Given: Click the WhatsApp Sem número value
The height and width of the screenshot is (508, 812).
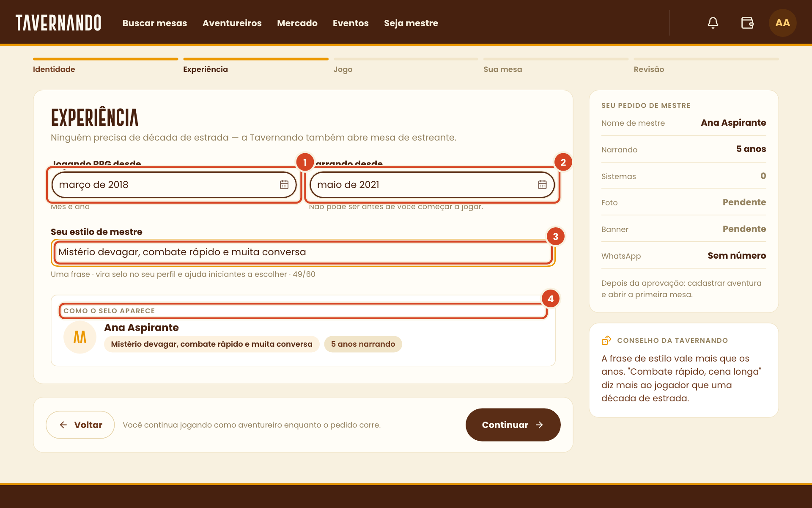Looking at the screenshot, I should (x=737, y=256).
